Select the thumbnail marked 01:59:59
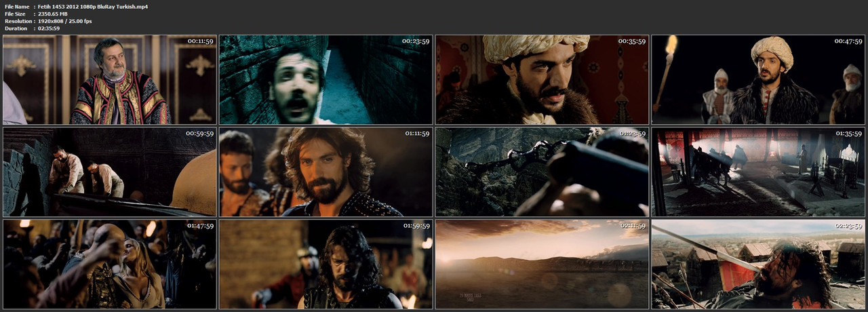The height and width of the screenshot is (312, 868). coord(325,265)
